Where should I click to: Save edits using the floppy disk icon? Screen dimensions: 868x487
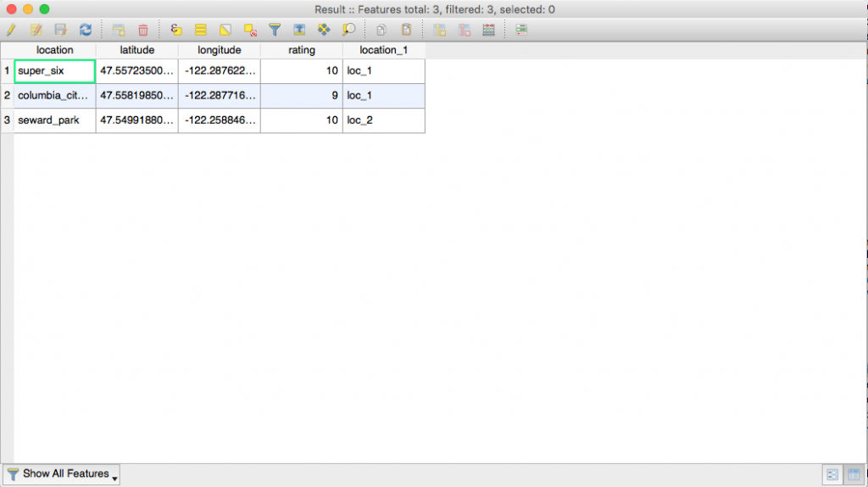coord(60,30)
